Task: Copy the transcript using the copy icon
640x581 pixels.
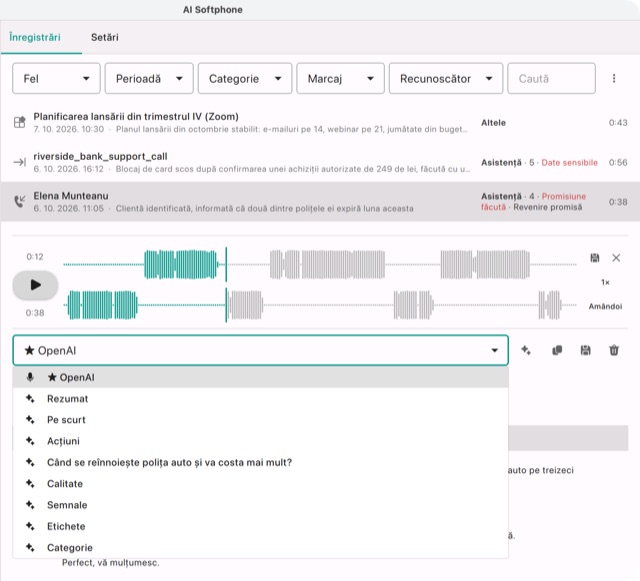Action: click(557, 350)
